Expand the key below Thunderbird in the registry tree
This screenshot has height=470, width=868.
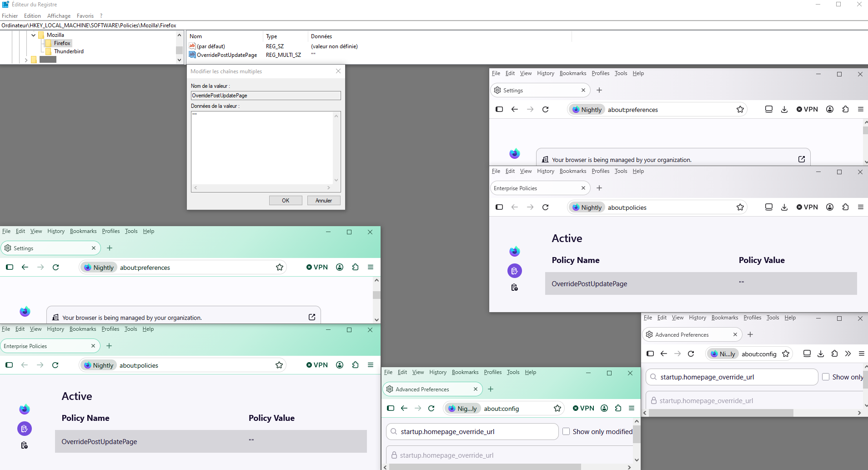coord(26,60)
